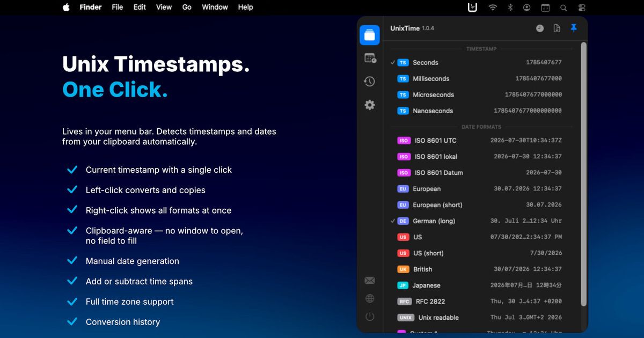Click the UnixTime icon in the macOS menu bar
Screen dimensions: 644x338
[472, 8]
